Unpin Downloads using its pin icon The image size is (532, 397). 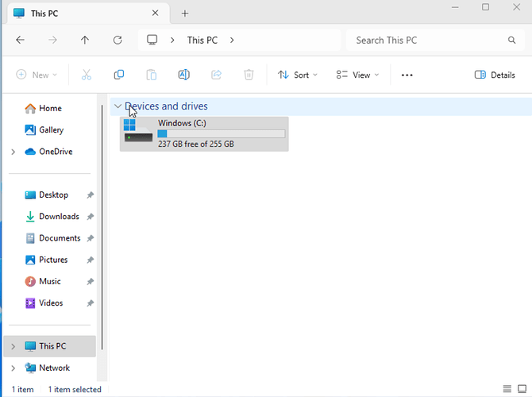point(90,217)
